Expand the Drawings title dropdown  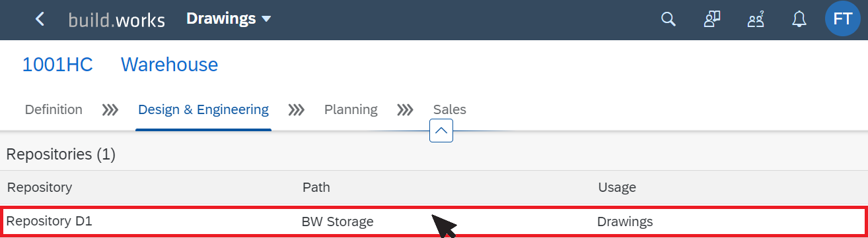[x=229, y=18]
